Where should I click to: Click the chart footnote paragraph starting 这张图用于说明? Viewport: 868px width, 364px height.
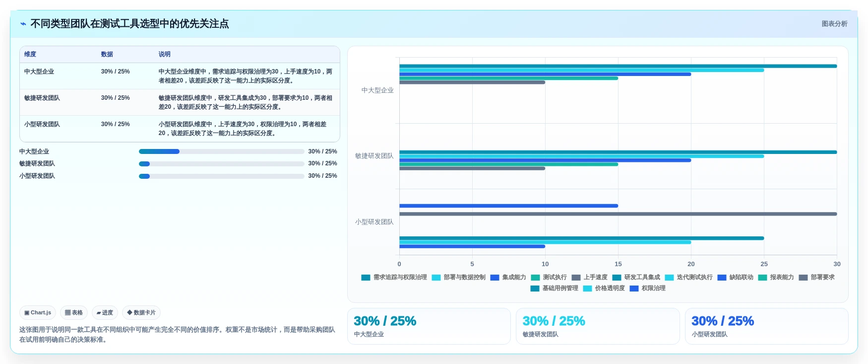tap(177, 335)
